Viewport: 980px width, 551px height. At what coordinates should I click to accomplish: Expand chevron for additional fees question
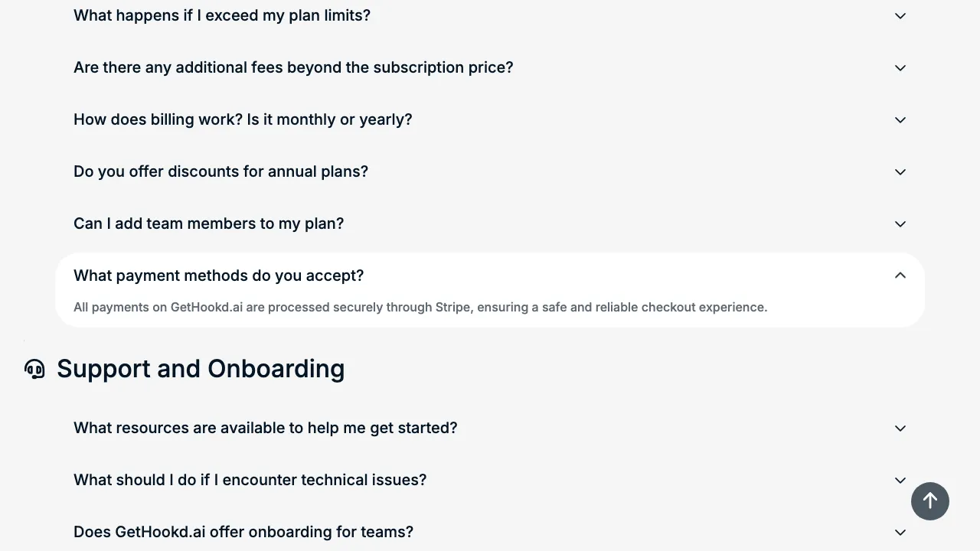900,68
